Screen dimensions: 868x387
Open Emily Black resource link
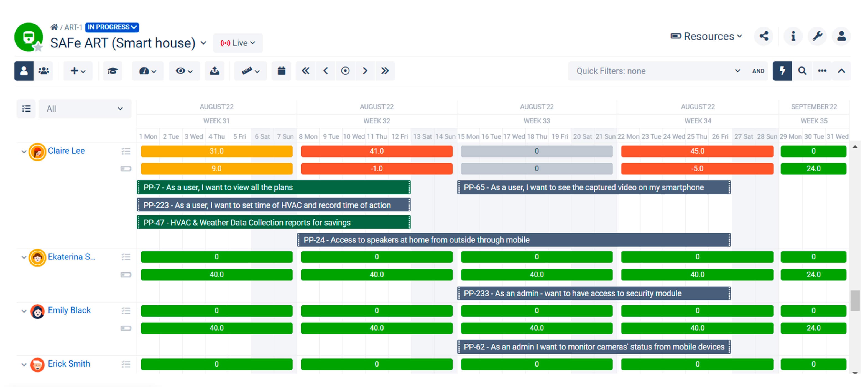[69, 310]
